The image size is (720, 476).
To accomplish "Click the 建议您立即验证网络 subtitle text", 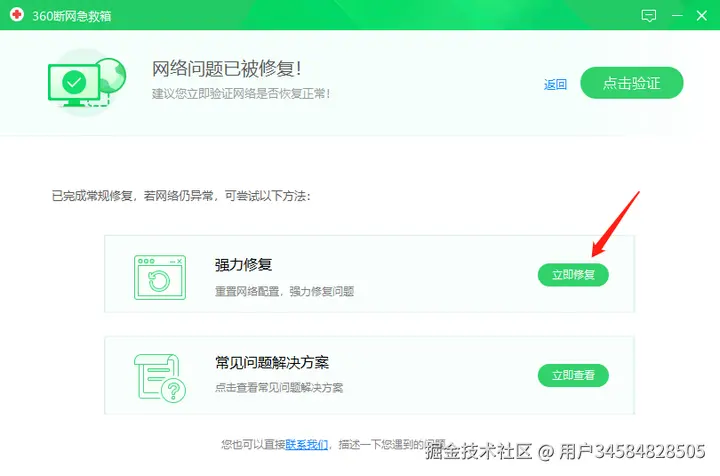I will [241, 94].
